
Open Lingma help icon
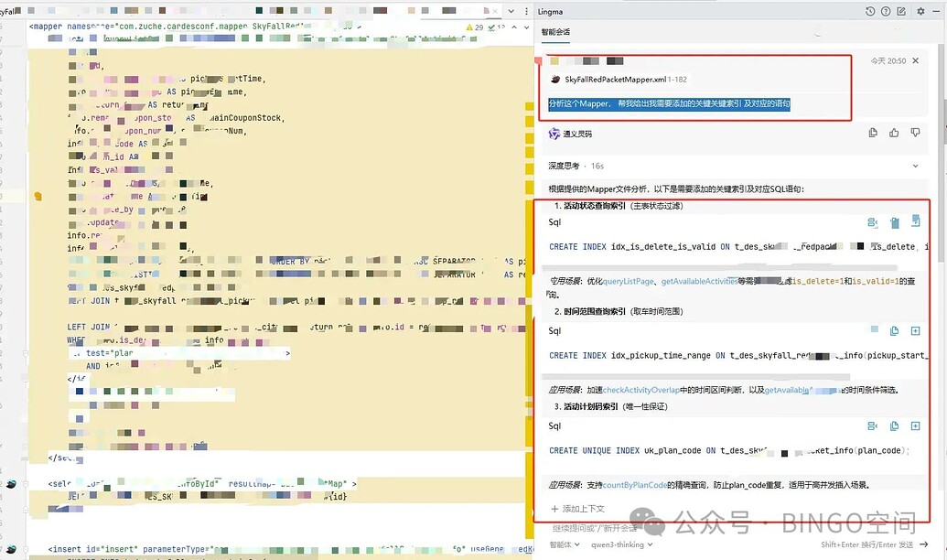click(886, 12)
